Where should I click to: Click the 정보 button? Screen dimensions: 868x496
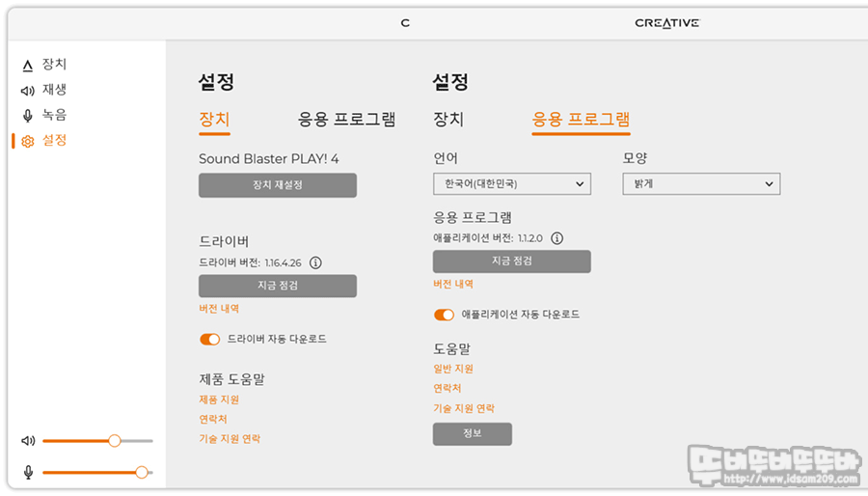pyautogui.click(x=473, y=434)
